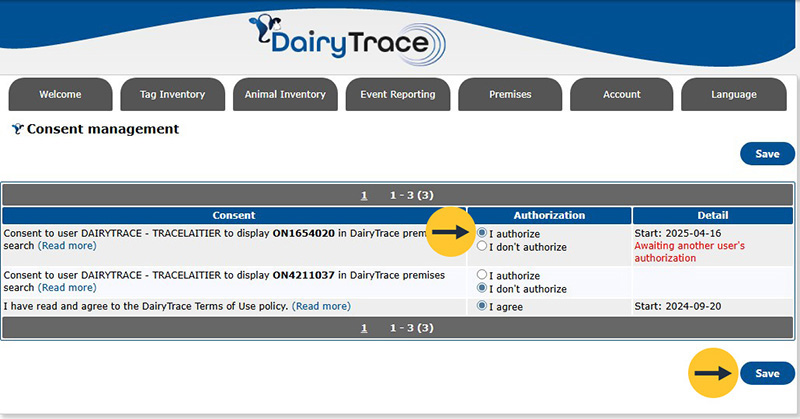Select 'I don't authorize' for ON4211037
The height and width of the screenshot is (419, 800).
(x=482, y=288)
